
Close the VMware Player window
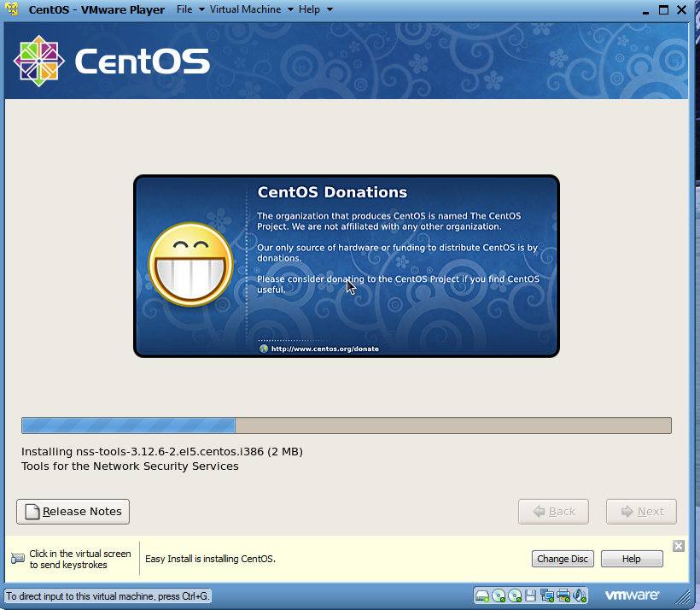(x=682, y=10)
